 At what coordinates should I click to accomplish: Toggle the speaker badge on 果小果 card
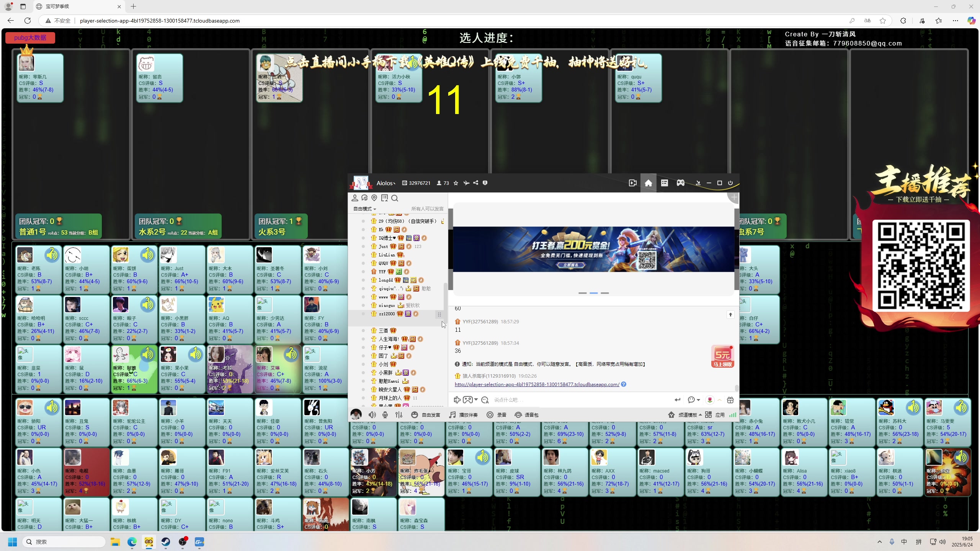point(196,354)
